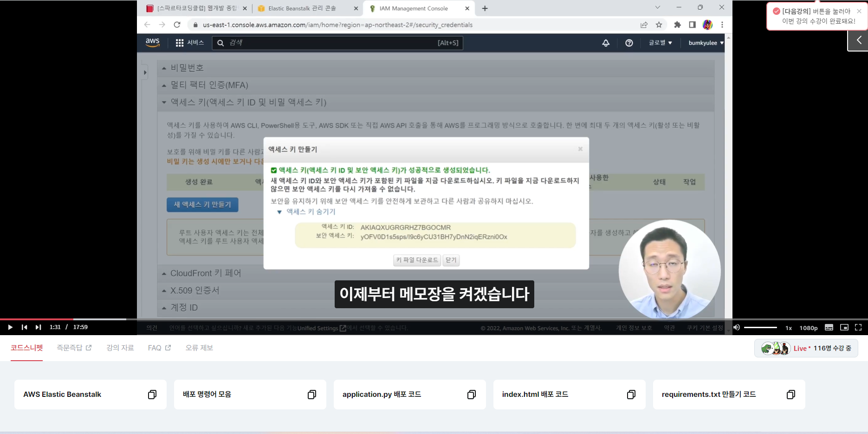Open the Chrome three-dot menu

click(x=722, y=25)
